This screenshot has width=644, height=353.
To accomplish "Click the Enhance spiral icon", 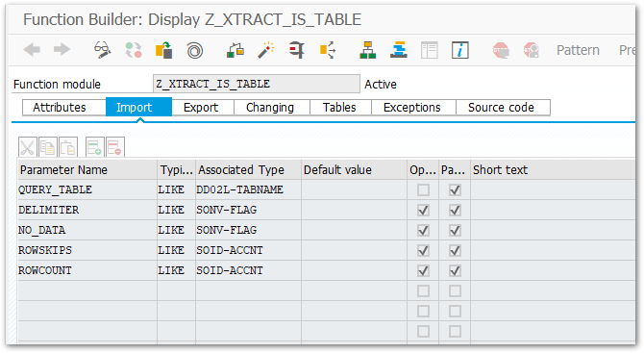I will click(195, 51).
